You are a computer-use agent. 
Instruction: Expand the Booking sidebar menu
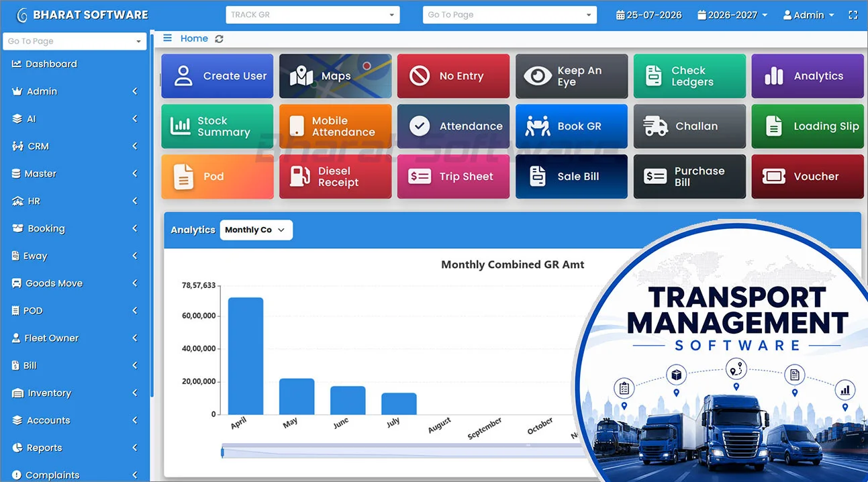[75, 228]
